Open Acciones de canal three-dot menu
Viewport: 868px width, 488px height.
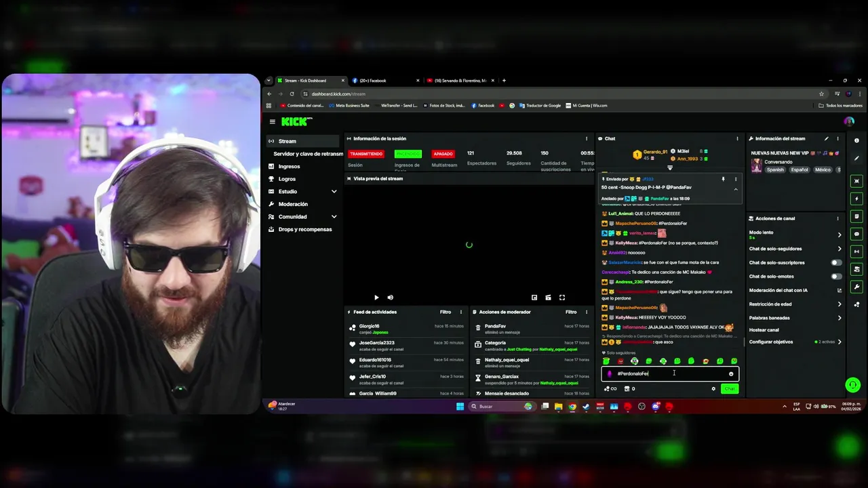837,218
